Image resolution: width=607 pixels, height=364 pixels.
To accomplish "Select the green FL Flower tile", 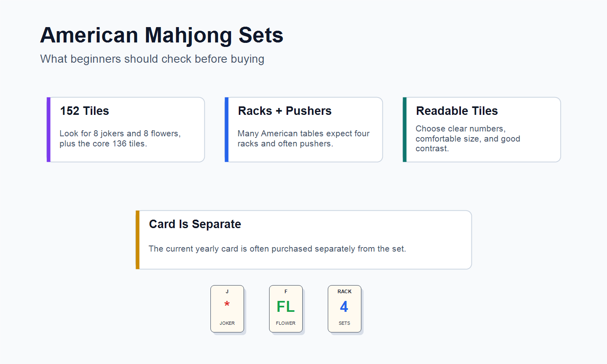I will point(286,309).
